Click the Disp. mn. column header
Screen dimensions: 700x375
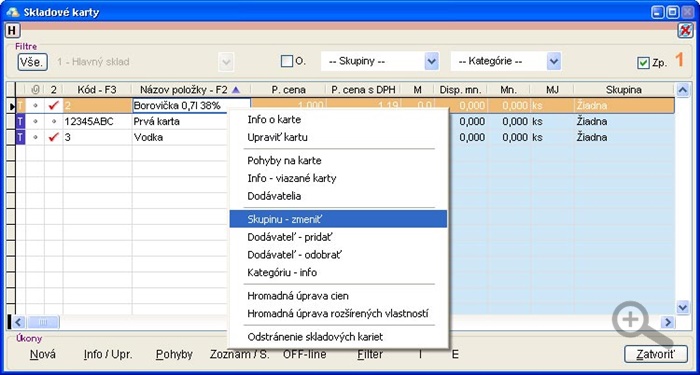tap(460, 90)
